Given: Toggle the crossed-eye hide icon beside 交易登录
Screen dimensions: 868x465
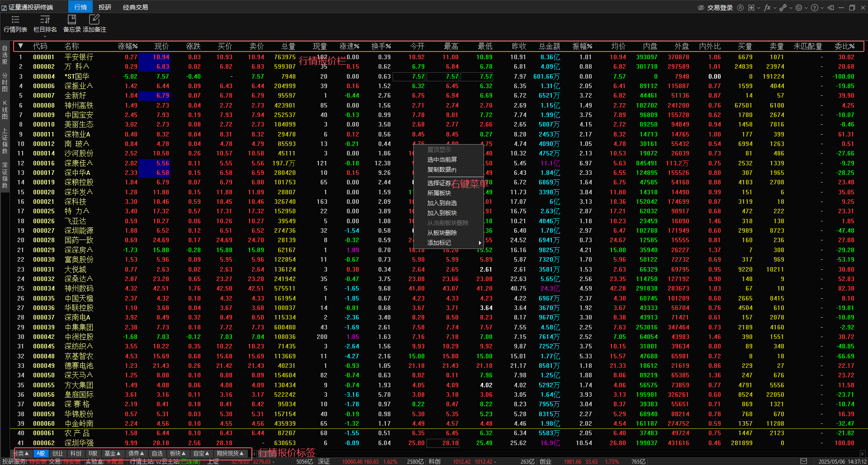Looking at the screenshot, I should (x=701, y=8).
